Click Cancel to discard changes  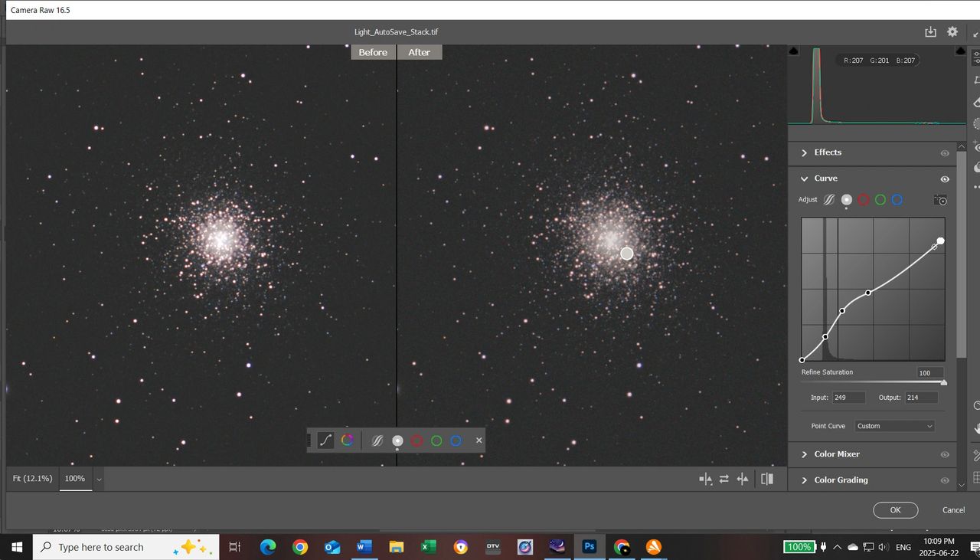[x=953, y=510]
